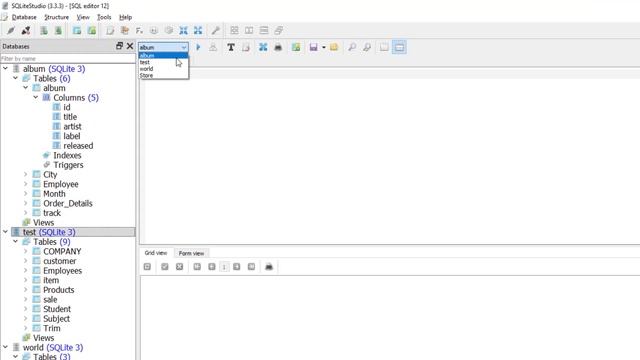Click the printer icon in results toolbar

pyautogui.click(x=269, y=267)
